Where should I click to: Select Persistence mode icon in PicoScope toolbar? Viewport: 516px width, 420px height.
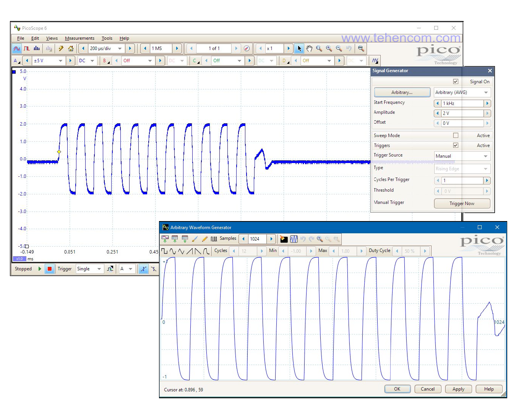(x=27, y=48)
